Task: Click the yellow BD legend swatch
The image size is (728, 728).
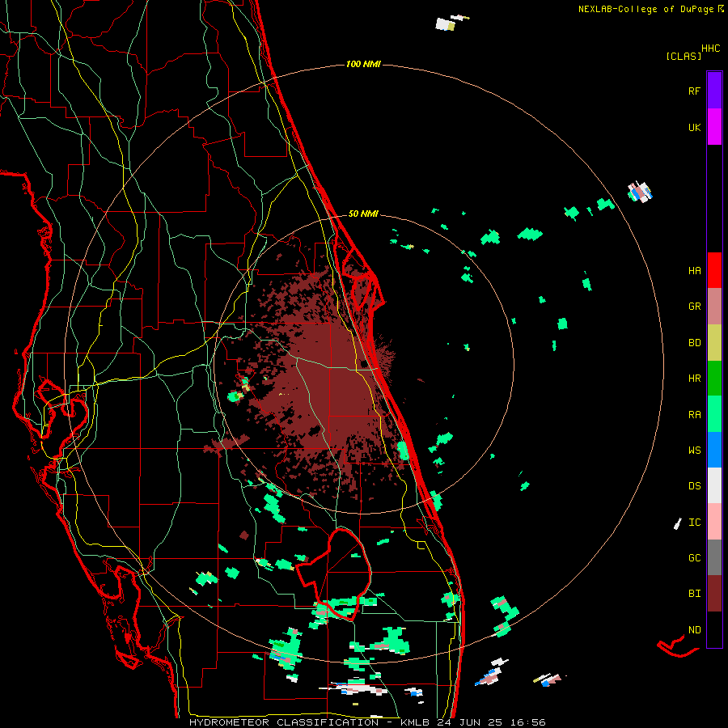Action: coord(714,343)
